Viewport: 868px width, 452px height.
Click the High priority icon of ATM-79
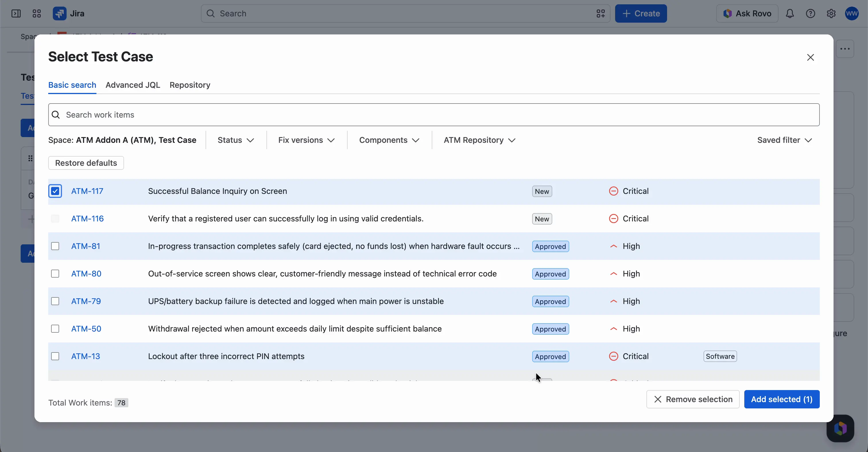tap(614, 301)
